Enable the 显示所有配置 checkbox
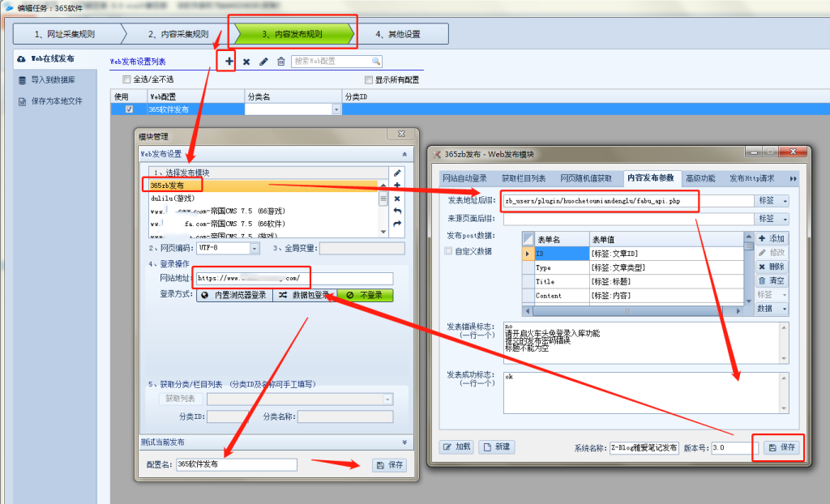The height and width of the screenshot is (504, 830). (369, 80)
